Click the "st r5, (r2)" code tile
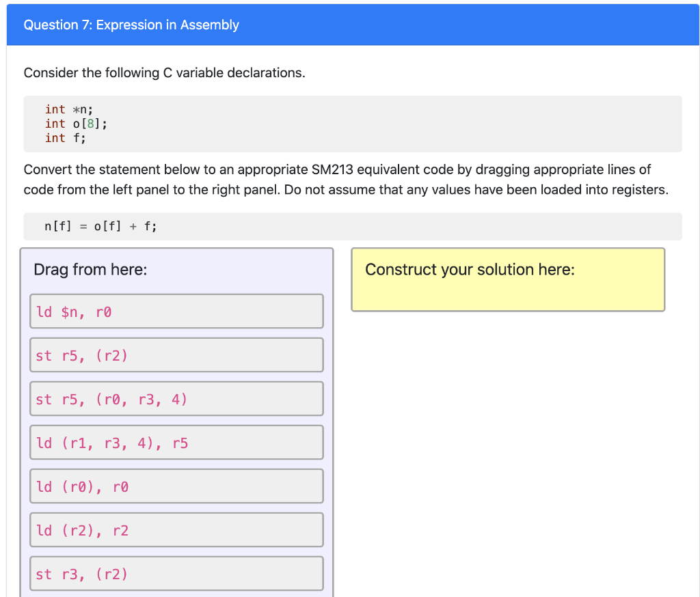This screenshot has width=700, height=597. 176,355
